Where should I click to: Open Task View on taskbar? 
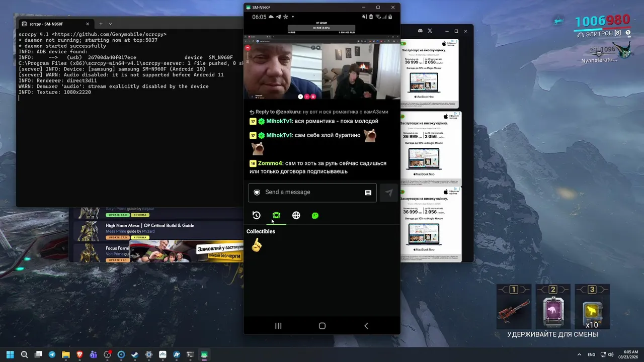tap(38, 354)
